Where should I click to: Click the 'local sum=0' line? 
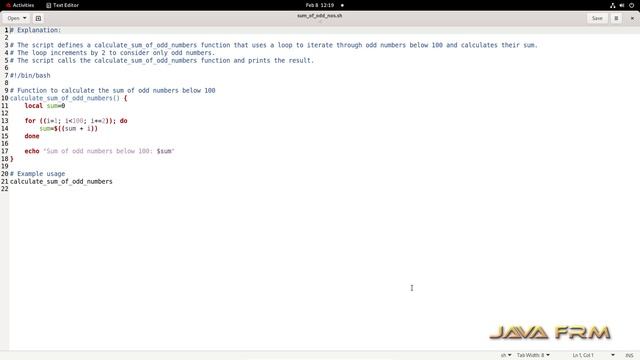pos(44,106)
